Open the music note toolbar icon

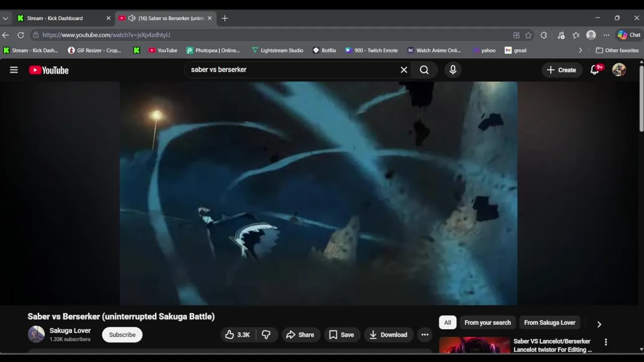(x=561, y=35)
